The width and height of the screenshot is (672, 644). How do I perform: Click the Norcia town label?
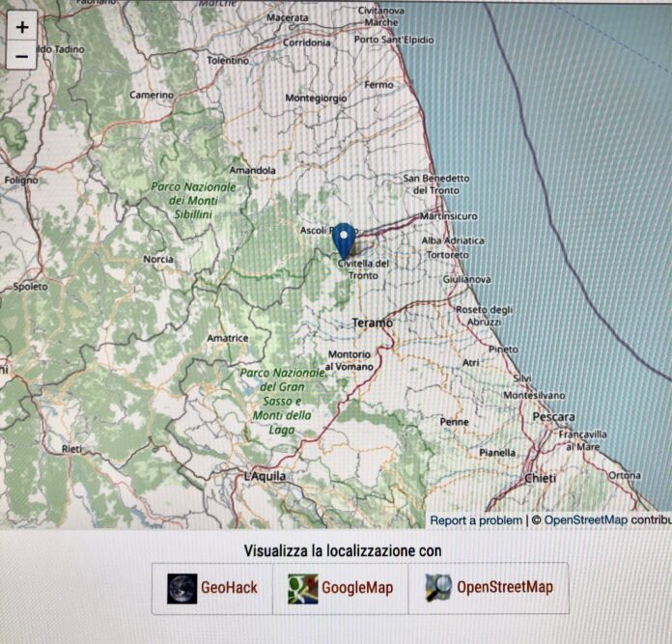point(158,259)
